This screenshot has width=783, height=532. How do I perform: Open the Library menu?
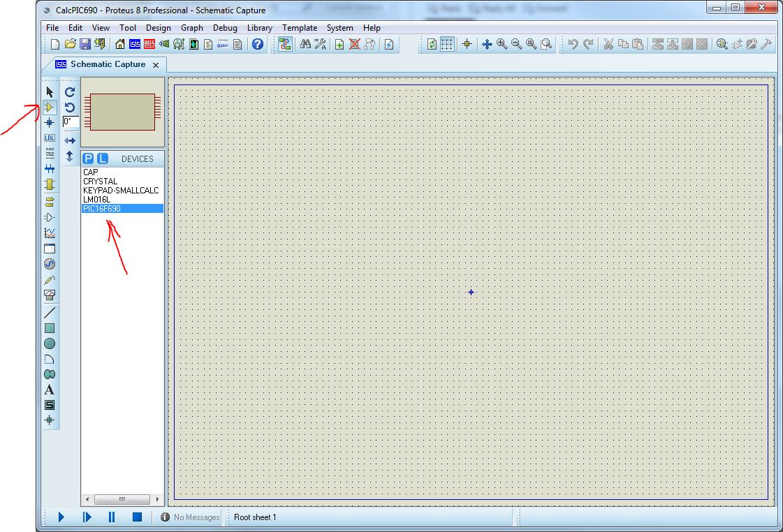click(260, 28)
